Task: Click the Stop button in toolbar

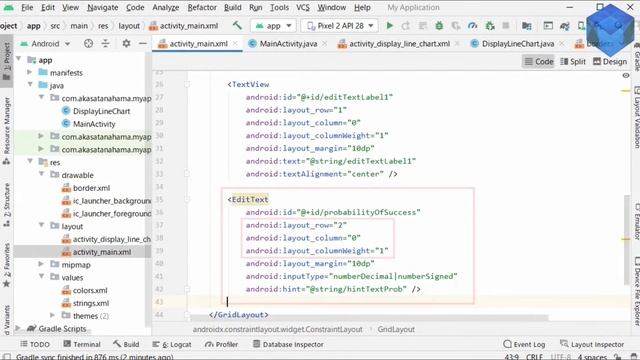Action: [x=506, y=26]
